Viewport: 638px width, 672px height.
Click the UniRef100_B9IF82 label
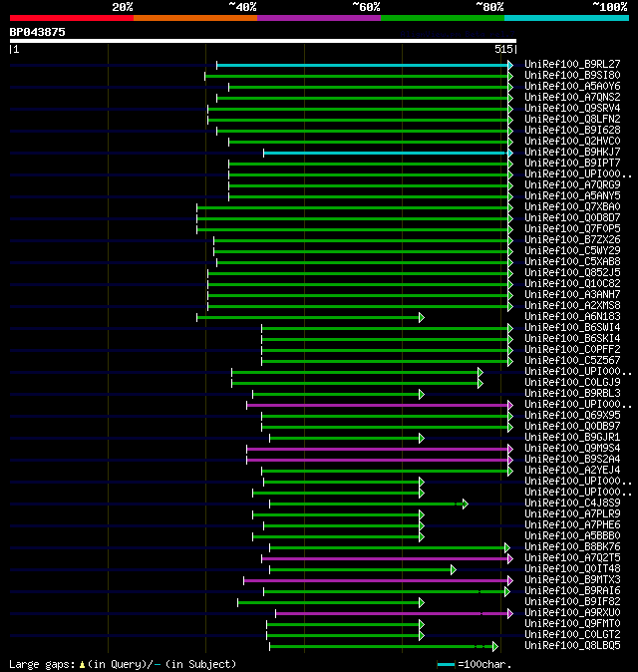tap(572, 602)
